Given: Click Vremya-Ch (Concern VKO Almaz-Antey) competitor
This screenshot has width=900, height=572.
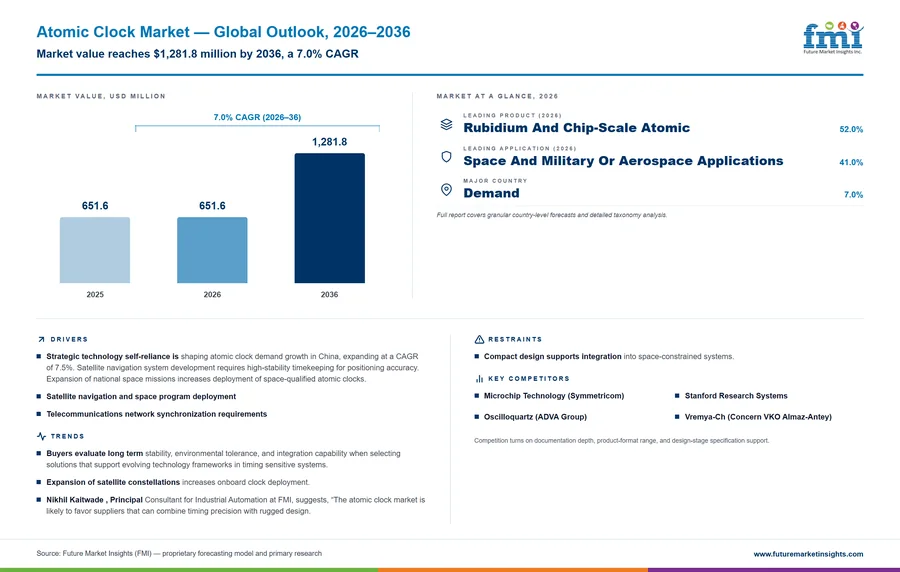Looking at the screenshot, I should pos(758,417).
